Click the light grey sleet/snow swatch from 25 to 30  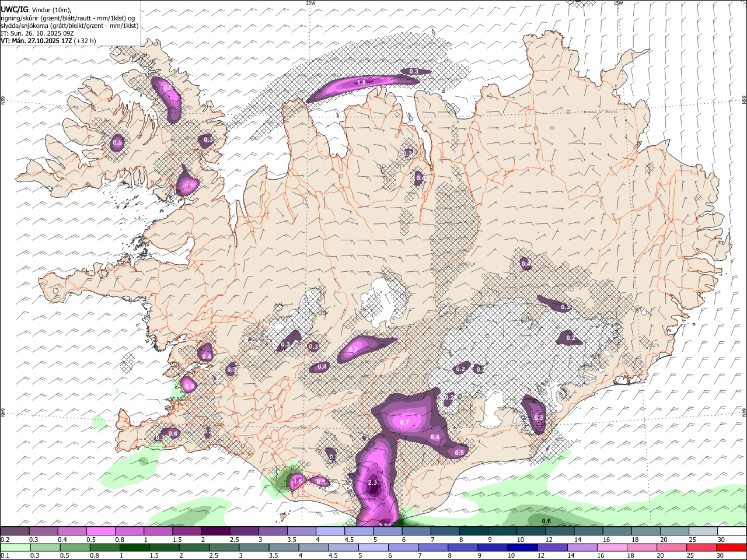pyautogui.click(x=703, y=531)
